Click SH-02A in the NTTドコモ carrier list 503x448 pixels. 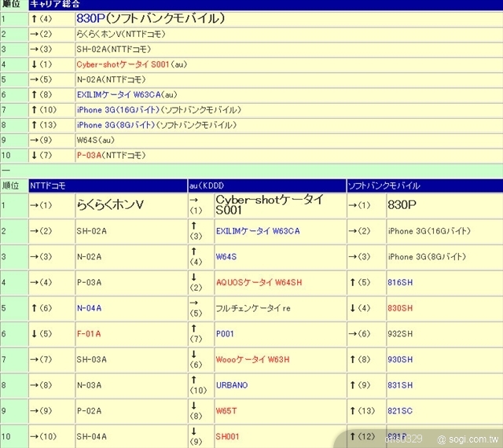[x=91, y=231]
